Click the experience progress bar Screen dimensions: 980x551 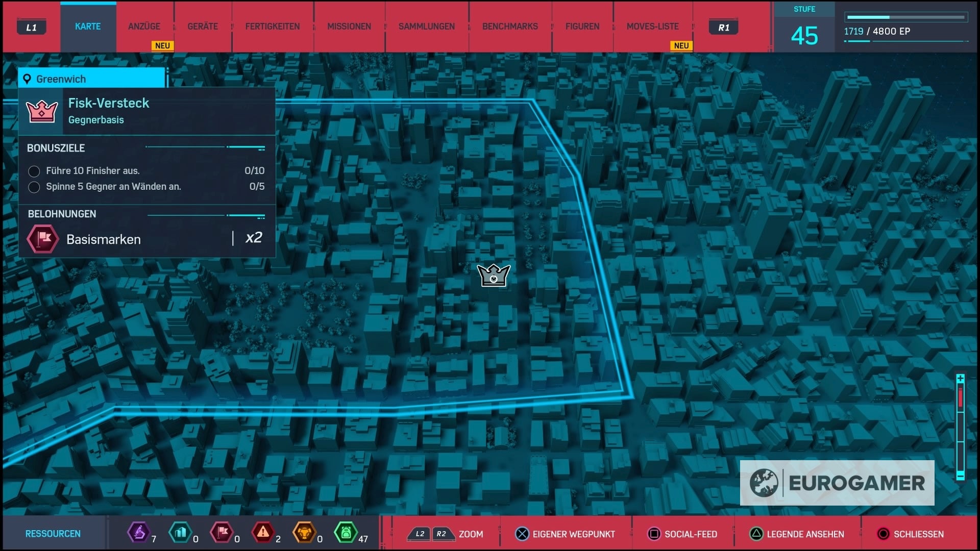coord(906,17)
